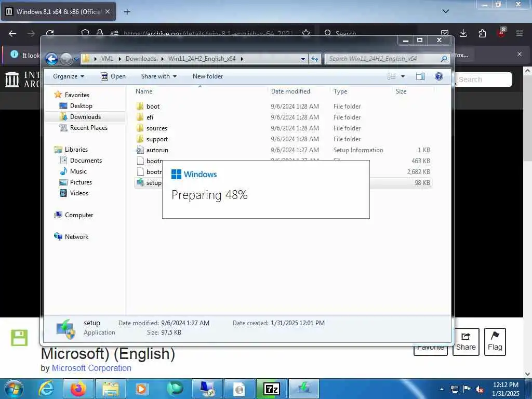Open Music library
This screenshot has height=399, width=532.
pyautogui.click(x=78, y=171)
